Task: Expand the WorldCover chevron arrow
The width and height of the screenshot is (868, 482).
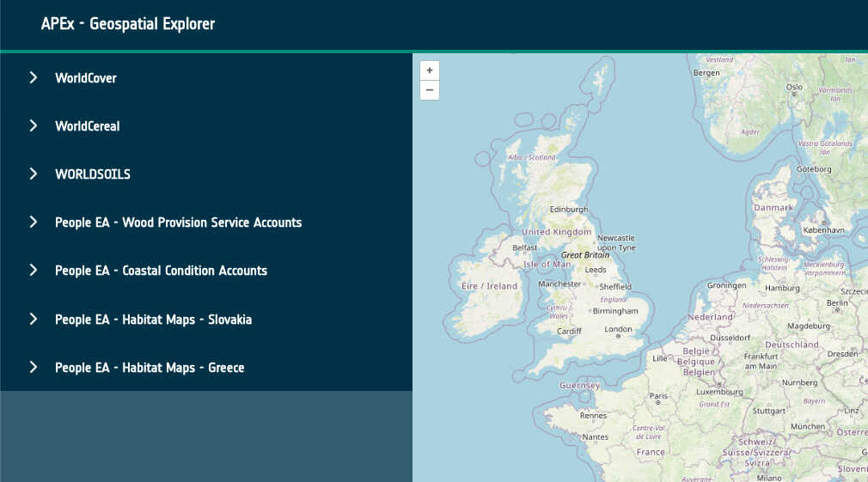Action: point(34,77)
